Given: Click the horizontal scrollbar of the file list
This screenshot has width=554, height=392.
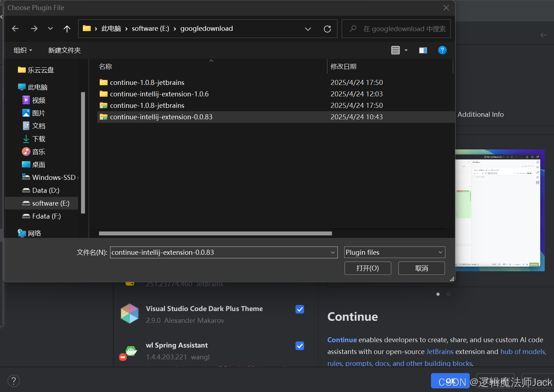Looking at the screenshot, I should click(x=215, y=233).
